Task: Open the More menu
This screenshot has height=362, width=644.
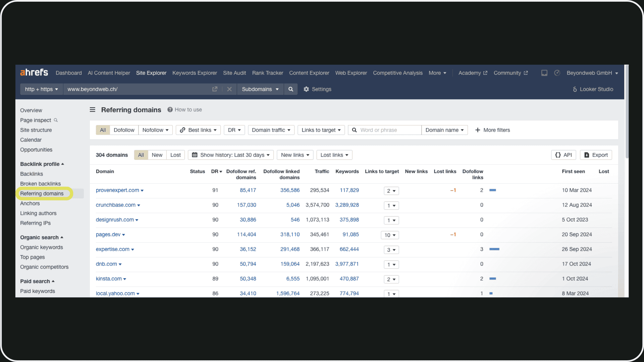Action: (437, 73)
